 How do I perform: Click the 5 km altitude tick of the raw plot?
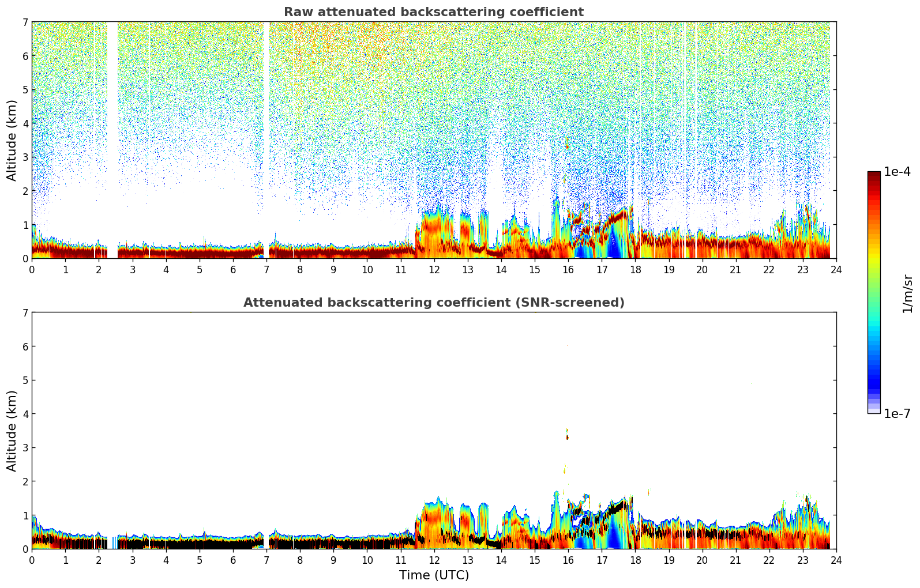click(x=25, y=90)
